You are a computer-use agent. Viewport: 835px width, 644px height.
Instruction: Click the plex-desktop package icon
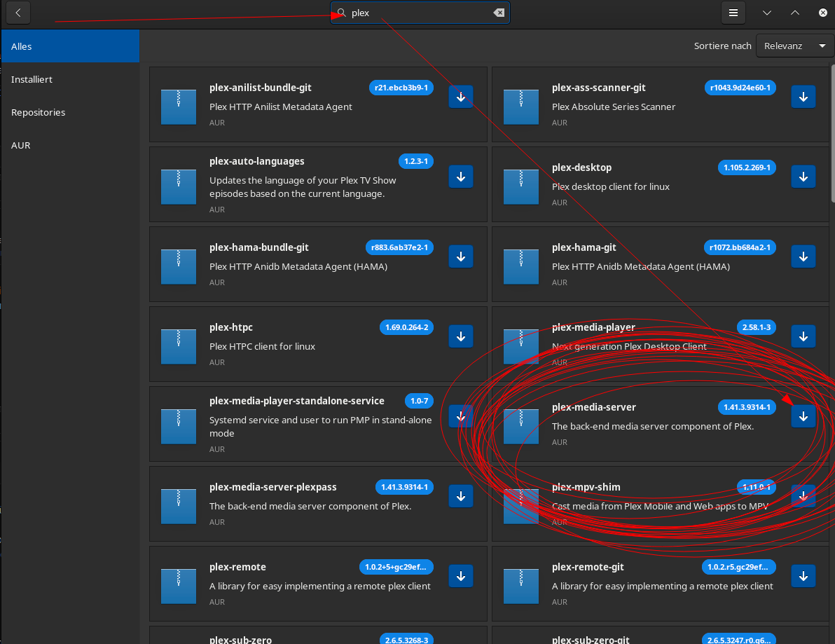point(520,186)
